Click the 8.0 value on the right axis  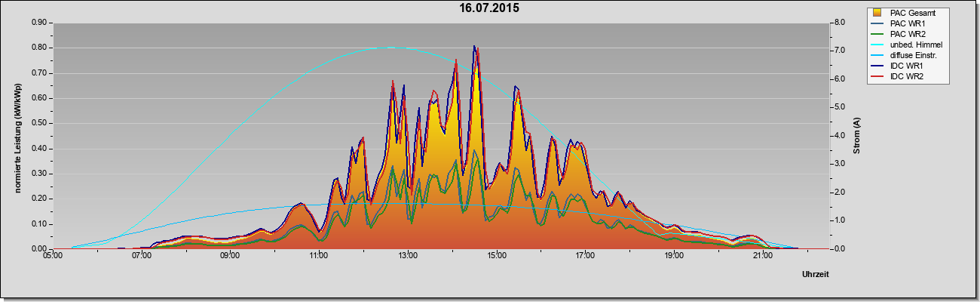(841, 23)
